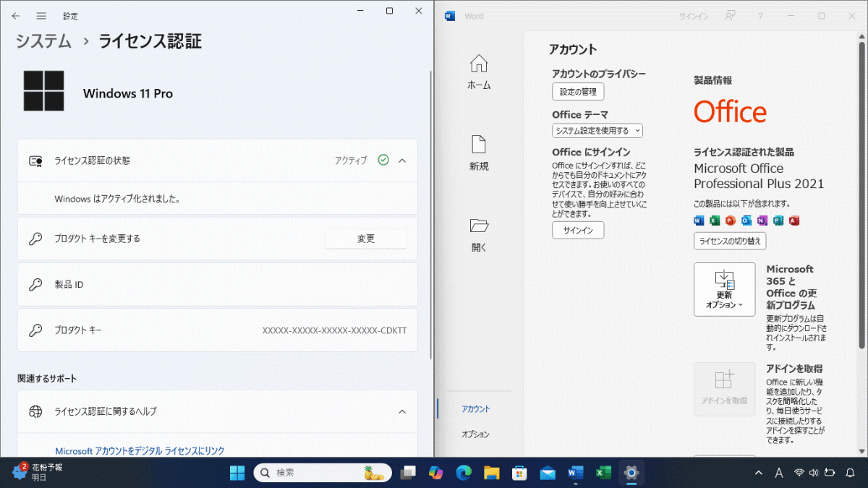
Task: Open the feedback icon in Word's title bar
Action: tap(731, 16)
